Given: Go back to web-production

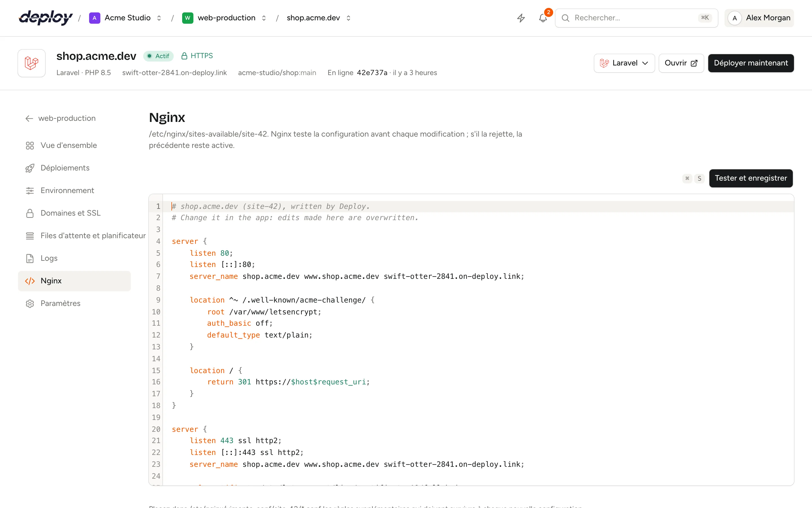Looking at the screenshot, I should coord(60,118).
